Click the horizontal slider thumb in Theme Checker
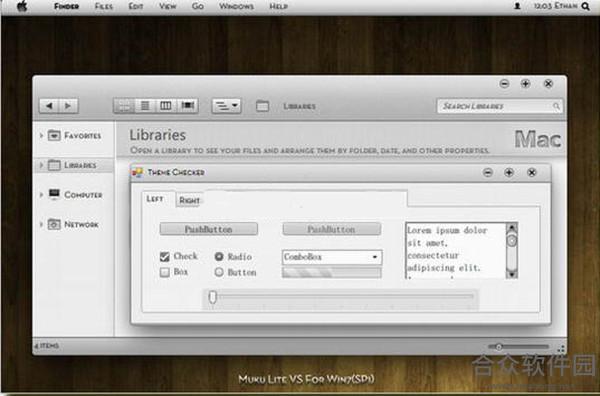Viewport: 600px width, 396px height. 213,297
